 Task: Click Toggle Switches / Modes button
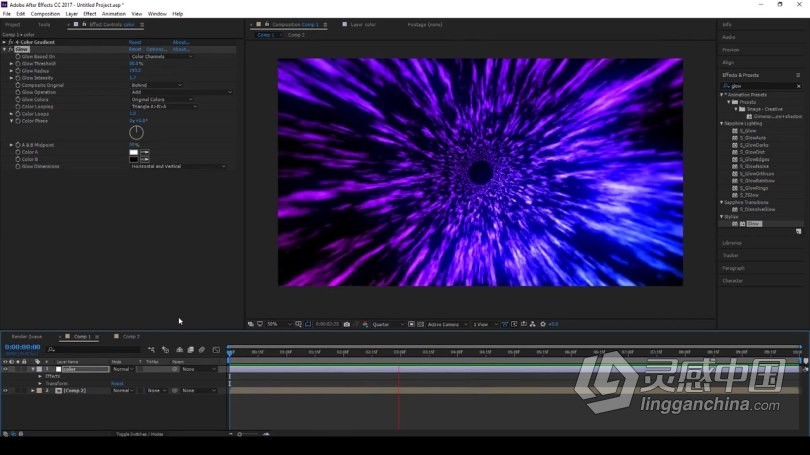click(x=139, y=434)
